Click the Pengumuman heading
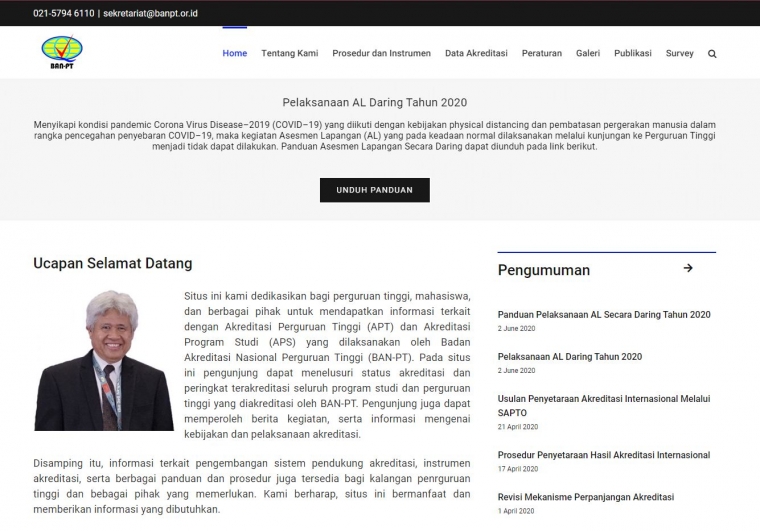760x531 pixels. tap(543, 270)
